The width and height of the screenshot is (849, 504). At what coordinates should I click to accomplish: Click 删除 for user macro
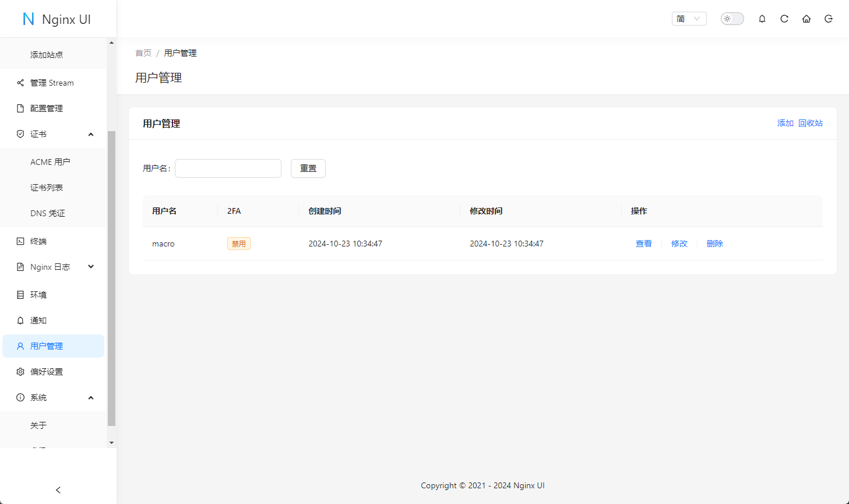(714, 244)
